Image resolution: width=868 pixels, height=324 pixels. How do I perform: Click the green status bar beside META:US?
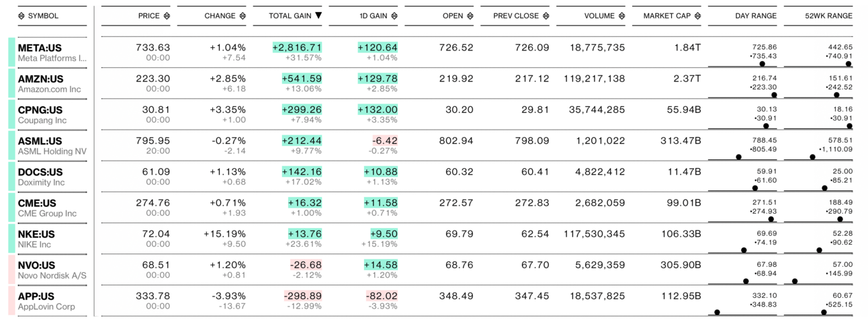point(11,52)
